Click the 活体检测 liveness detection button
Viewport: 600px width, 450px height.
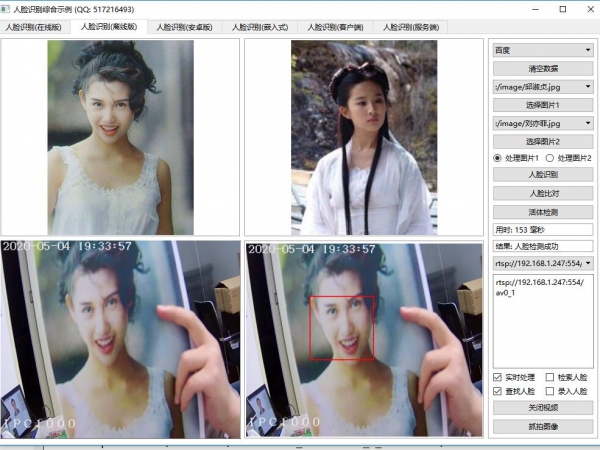[543, 211]
